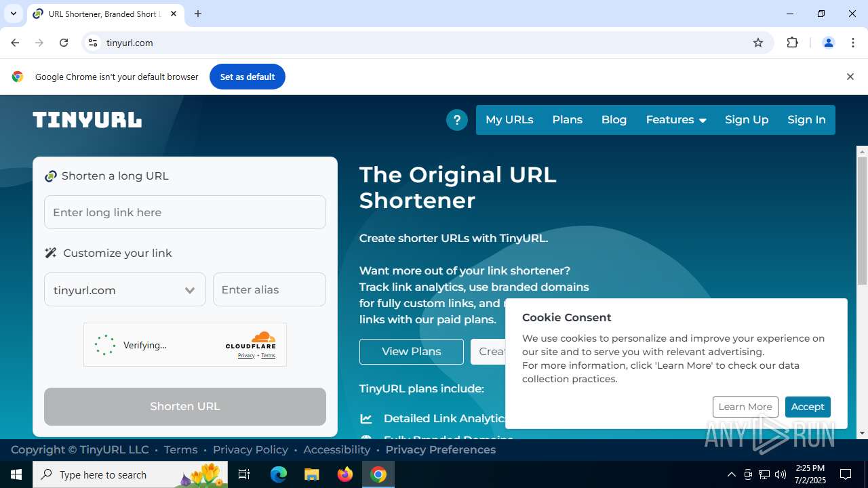
Task: Select Sign In in the navigation
Action: click(x=806, y=120)
